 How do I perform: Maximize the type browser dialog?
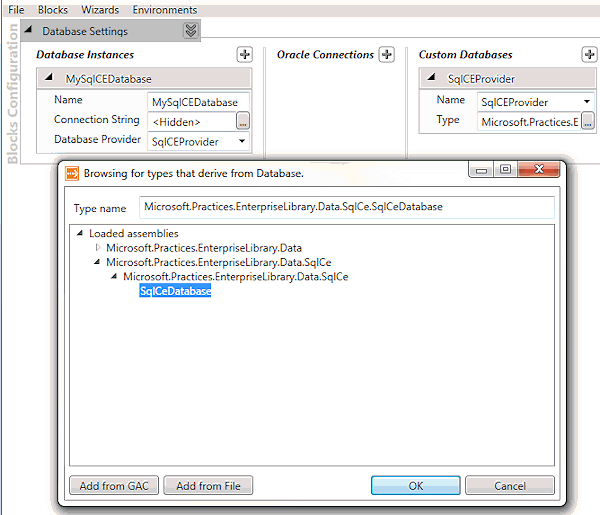(505, 169)
